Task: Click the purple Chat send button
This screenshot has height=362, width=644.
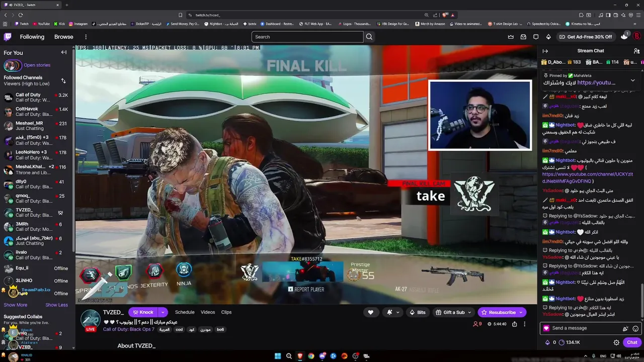Action: click(632, 342)
